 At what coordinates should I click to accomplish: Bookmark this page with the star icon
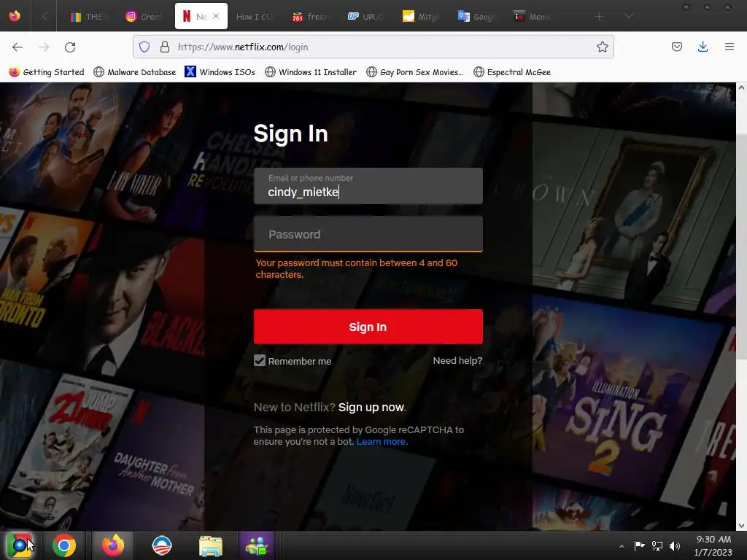602,47
